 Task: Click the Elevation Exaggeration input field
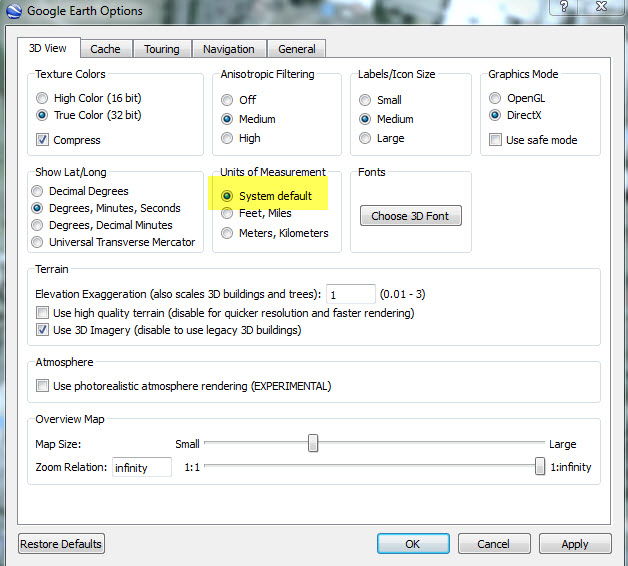click(x=351, y=294)
